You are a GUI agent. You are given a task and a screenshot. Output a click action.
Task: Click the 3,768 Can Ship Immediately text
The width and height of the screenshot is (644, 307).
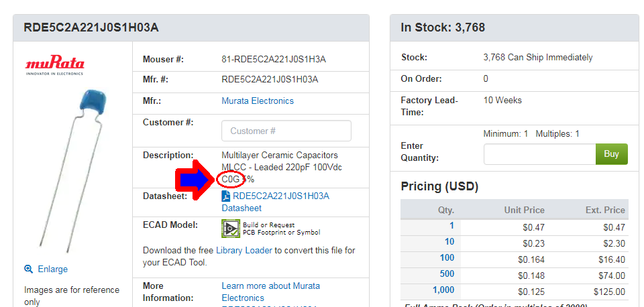[538, 58]
